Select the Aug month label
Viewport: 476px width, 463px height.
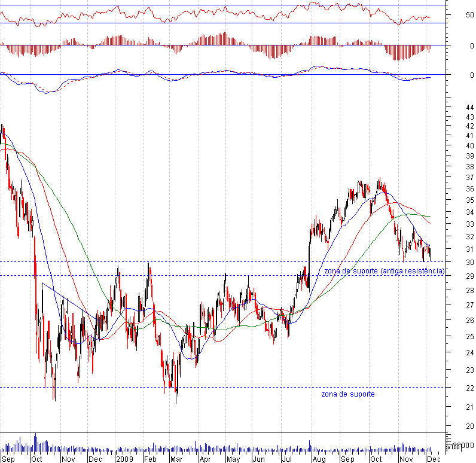[x=319, y=459]
